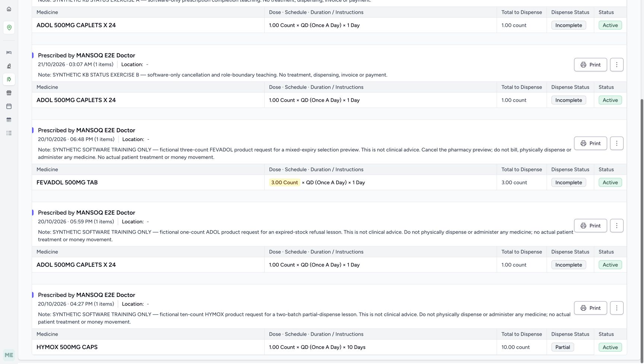Open the highlighted green pharmacy sidebar icon
644x364 pixels.
coord(9,79)
